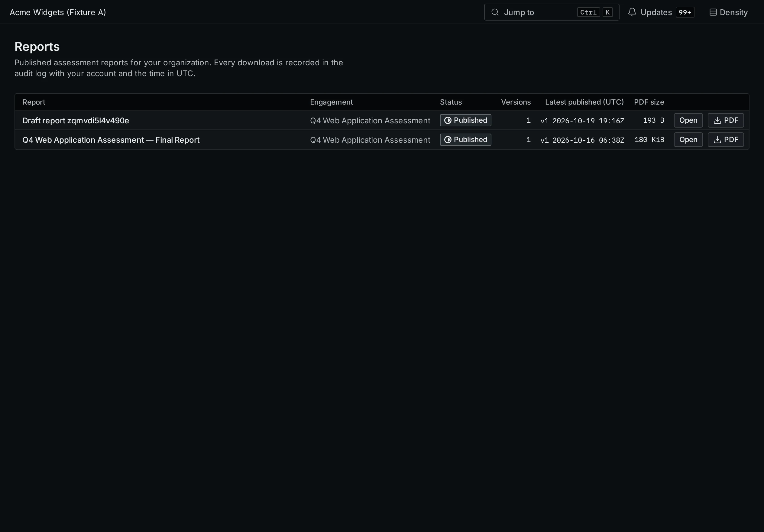Select 'Draft report zqmvdi5l4v490e' title
The image size is (764, 532).
76,121
